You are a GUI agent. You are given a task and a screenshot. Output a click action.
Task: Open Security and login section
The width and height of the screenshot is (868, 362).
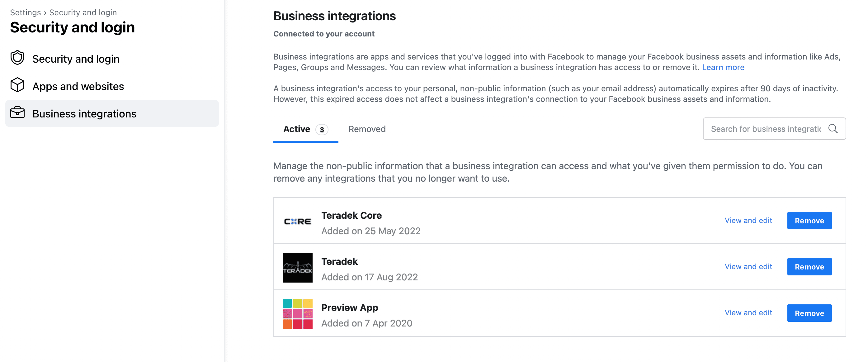click(75, 59)
